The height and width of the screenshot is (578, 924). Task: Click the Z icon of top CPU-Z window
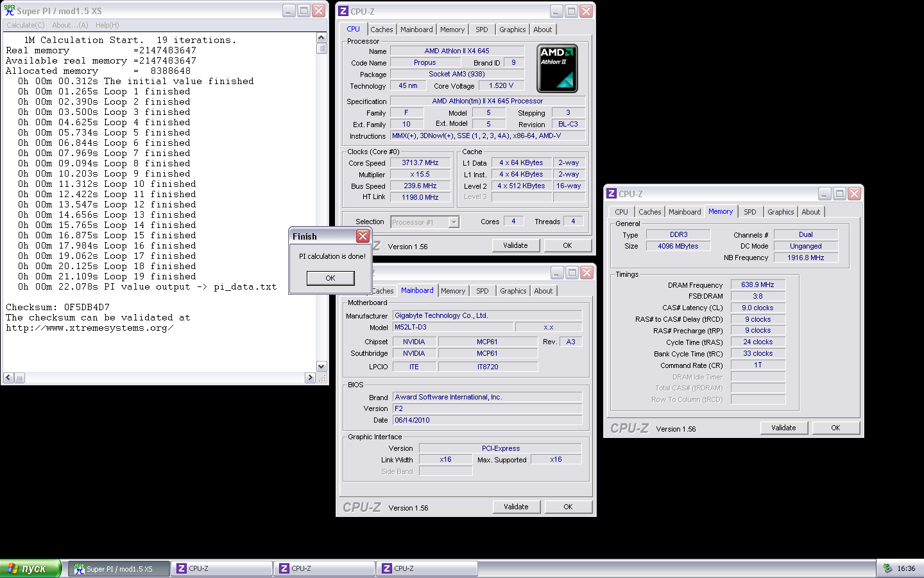(x=343, y=11)
